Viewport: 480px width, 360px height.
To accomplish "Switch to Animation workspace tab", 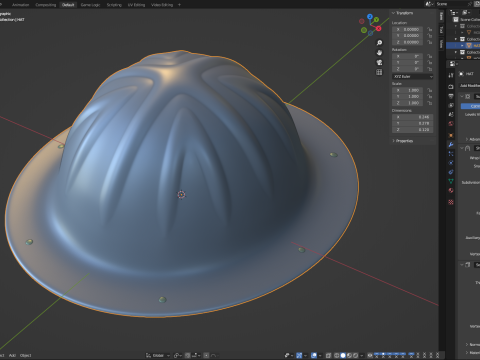I will coord(20,5).
